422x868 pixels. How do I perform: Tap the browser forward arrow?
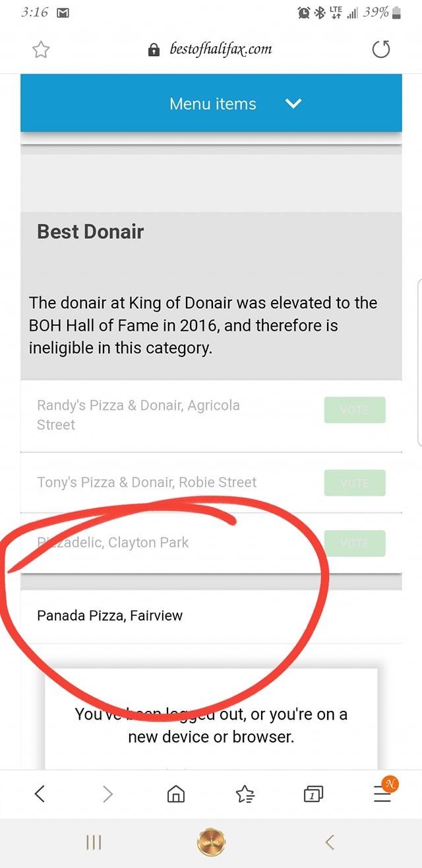tap(108, 793)
